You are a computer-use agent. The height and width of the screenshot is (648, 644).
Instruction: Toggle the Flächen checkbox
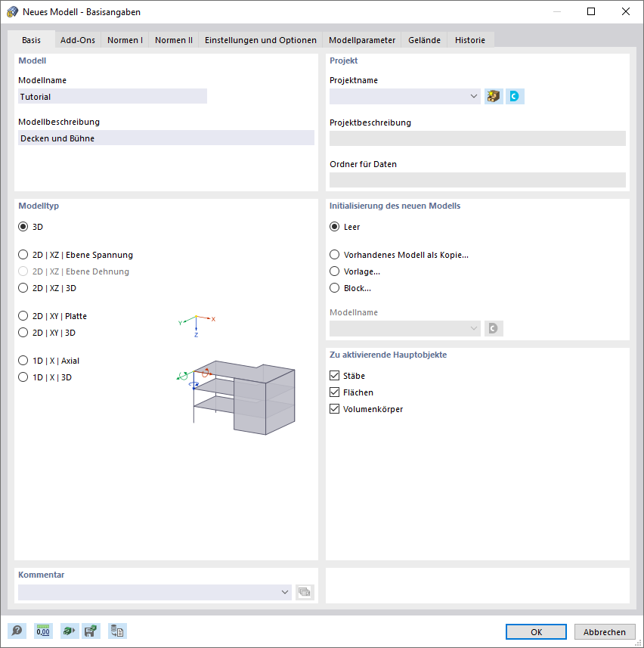tap(335, 392)
